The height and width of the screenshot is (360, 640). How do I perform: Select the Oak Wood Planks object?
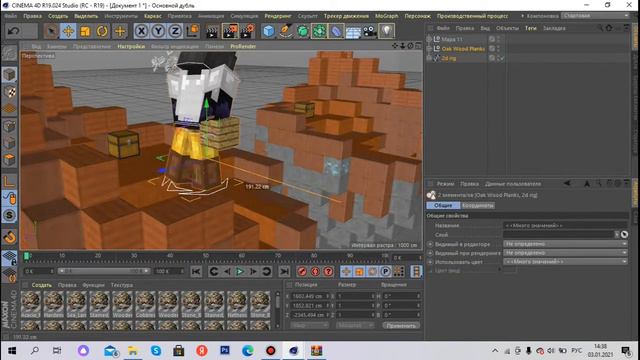tap(463, 49)
